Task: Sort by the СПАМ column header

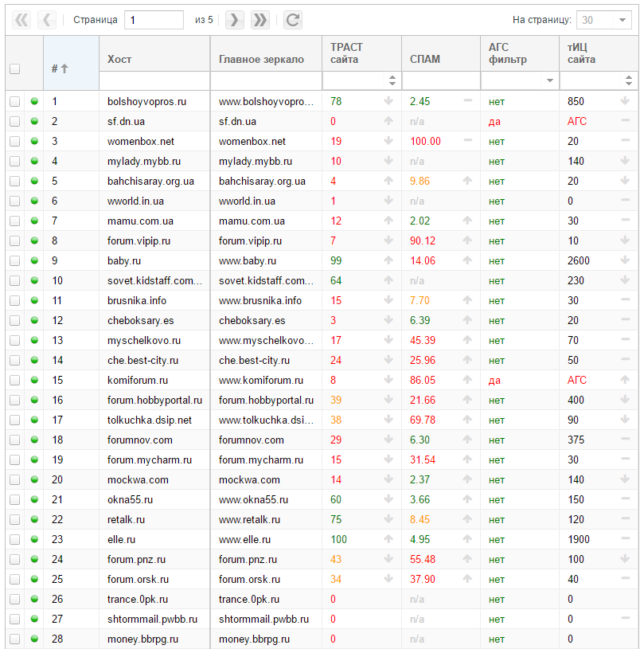Action: pyautogui.click(x=441, y=54)
